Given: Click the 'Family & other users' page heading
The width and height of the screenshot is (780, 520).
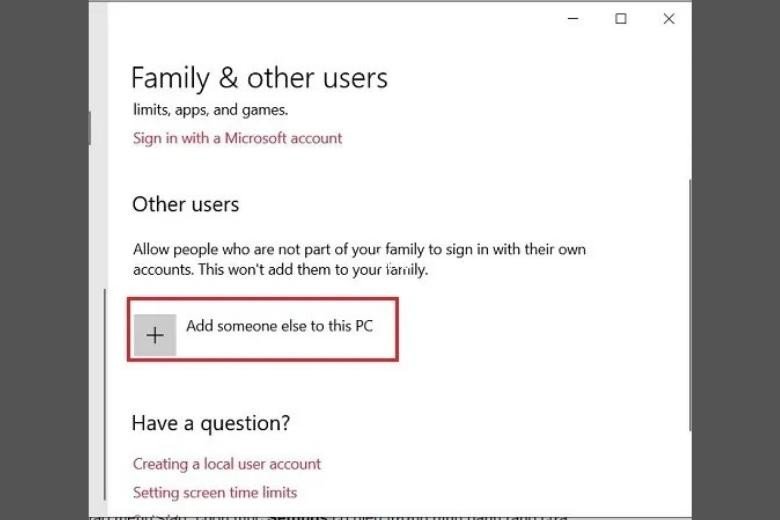Looking at the screenshot, I should pos(259,78).
